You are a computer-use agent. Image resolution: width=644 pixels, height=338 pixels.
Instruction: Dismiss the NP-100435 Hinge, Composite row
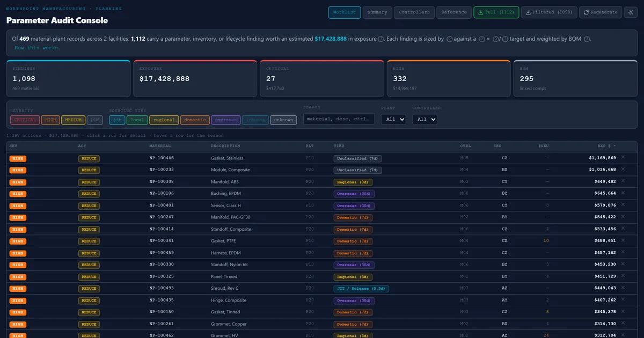[623, 299]
